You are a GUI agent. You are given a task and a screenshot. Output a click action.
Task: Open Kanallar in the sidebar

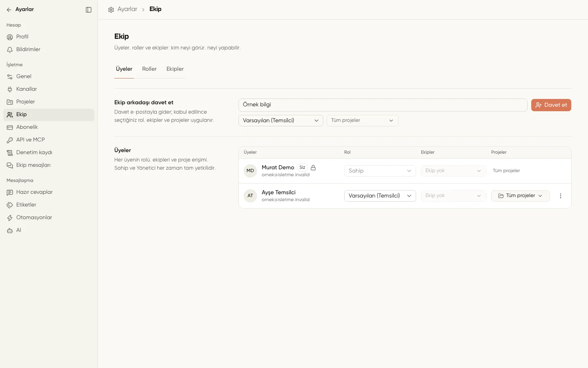point(49,89)
